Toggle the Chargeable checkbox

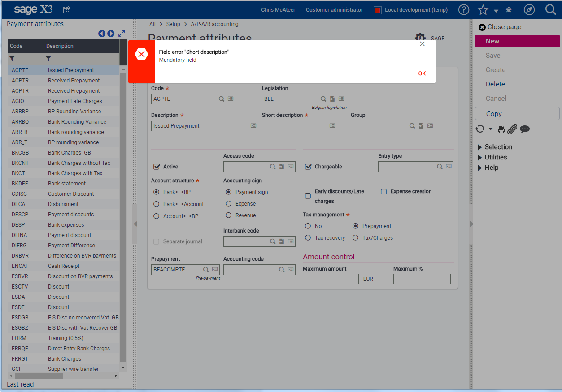pyautogui.click(x=308, y=167)
